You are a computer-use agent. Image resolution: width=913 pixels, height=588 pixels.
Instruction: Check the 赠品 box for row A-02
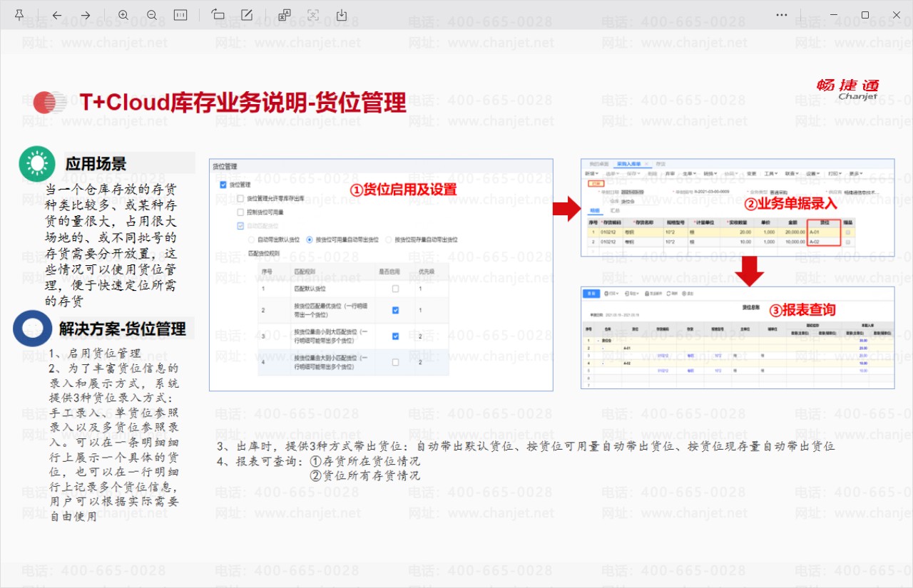pyautogui.click(x=847, y=242)
